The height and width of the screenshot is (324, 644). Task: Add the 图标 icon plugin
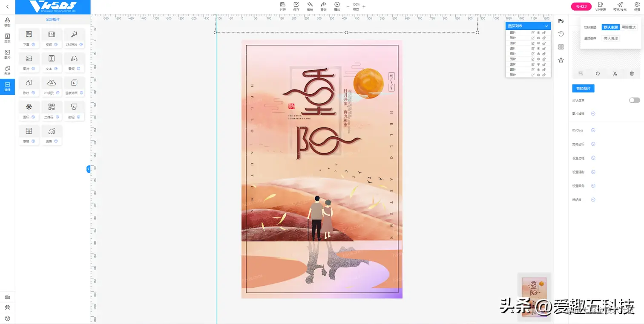(x=29, y=110)
